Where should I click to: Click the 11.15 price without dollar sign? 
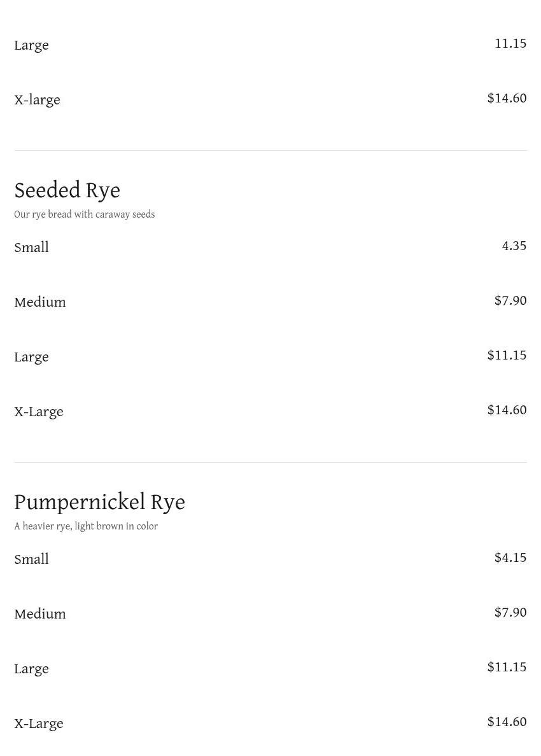(510, 44)
